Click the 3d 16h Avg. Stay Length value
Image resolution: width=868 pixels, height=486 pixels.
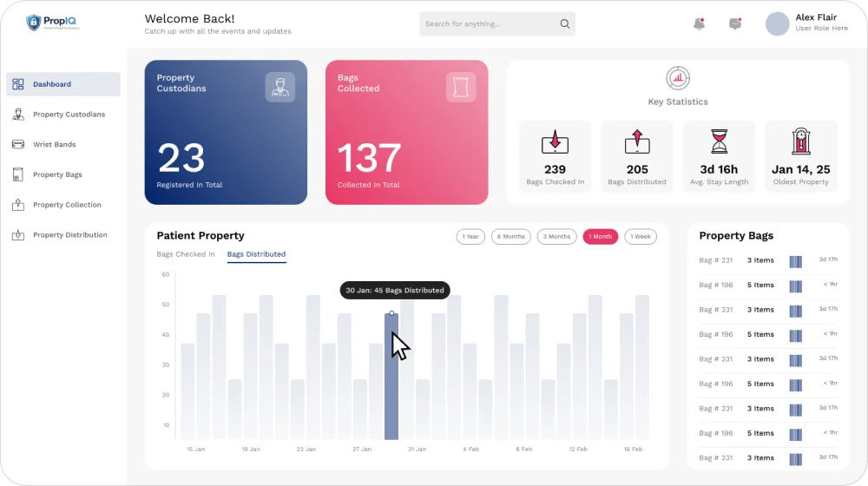point(719,169)
